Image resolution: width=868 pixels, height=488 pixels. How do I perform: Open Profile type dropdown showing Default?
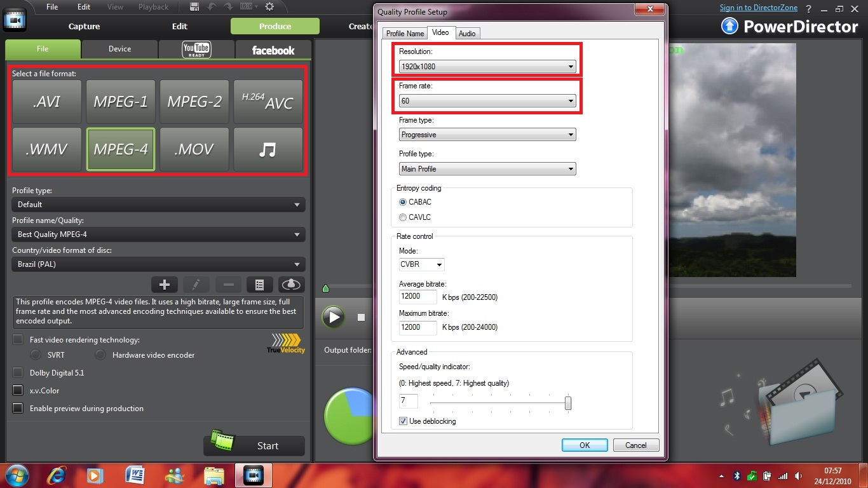[x=158, y=205]
